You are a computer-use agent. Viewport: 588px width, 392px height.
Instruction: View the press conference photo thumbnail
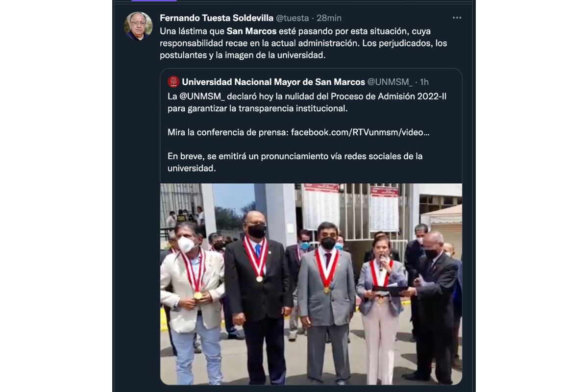tap(311, 284)
